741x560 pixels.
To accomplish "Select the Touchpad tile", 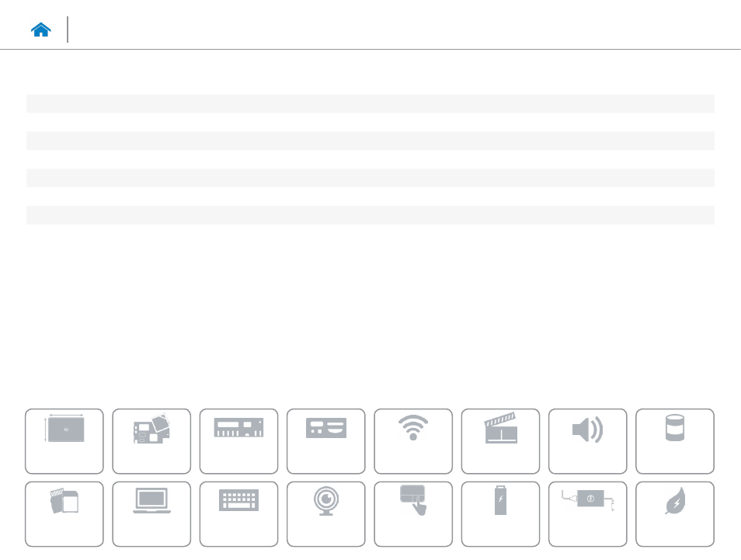I will pyautogui.click(x=412, y=513).
